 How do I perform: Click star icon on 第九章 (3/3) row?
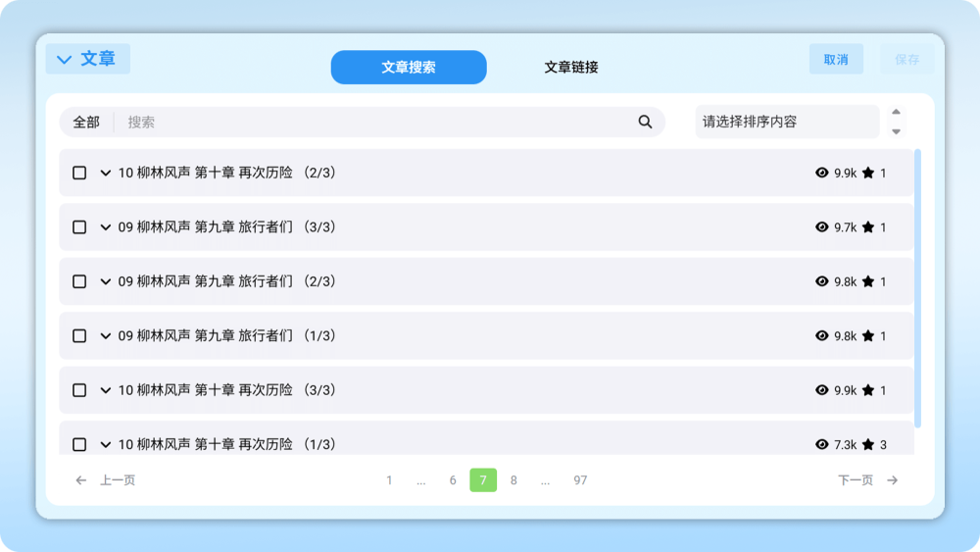[x=868, y=226]
